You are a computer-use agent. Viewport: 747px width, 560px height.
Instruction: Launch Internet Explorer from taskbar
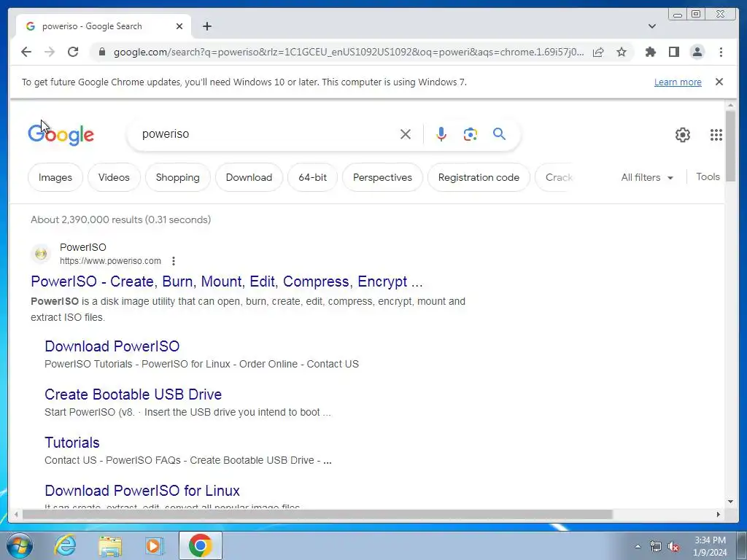point(65,545)
